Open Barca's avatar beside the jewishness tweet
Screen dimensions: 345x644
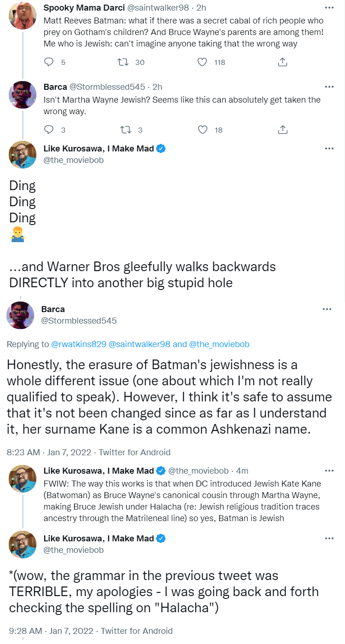click(x=20, y=315)
